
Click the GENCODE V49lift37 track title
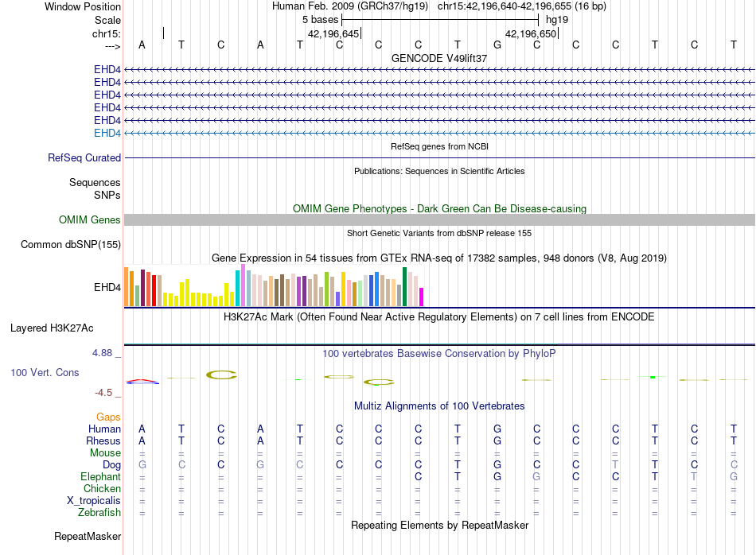point(439,58)
